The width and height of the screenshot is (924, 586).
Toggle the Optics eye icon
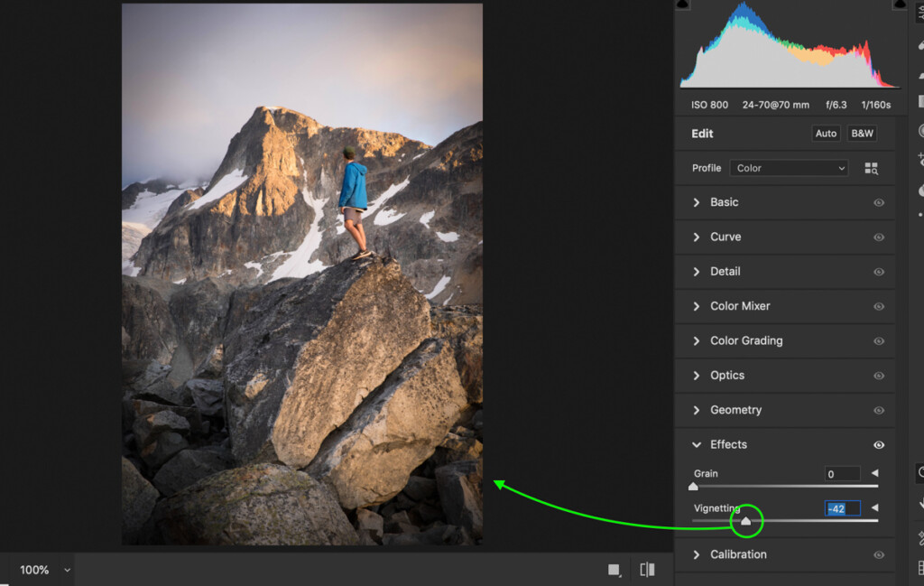879,377
